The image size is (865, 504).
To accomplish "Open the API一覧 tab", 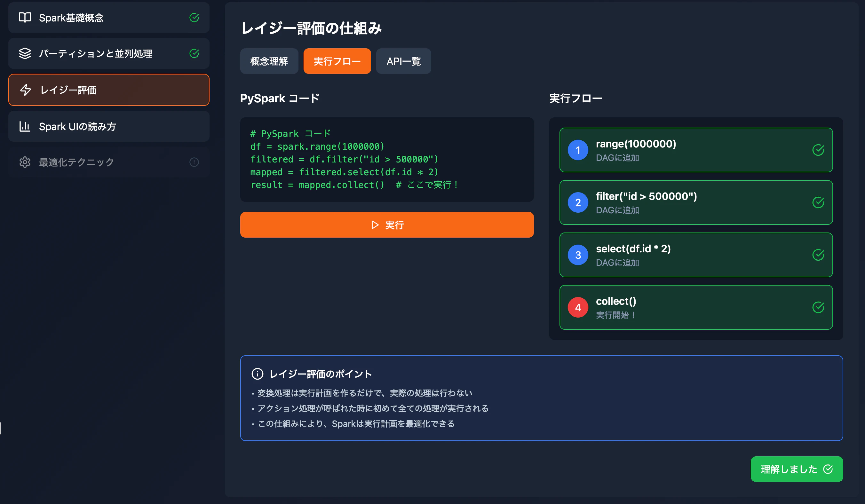I will pos(403,61).
